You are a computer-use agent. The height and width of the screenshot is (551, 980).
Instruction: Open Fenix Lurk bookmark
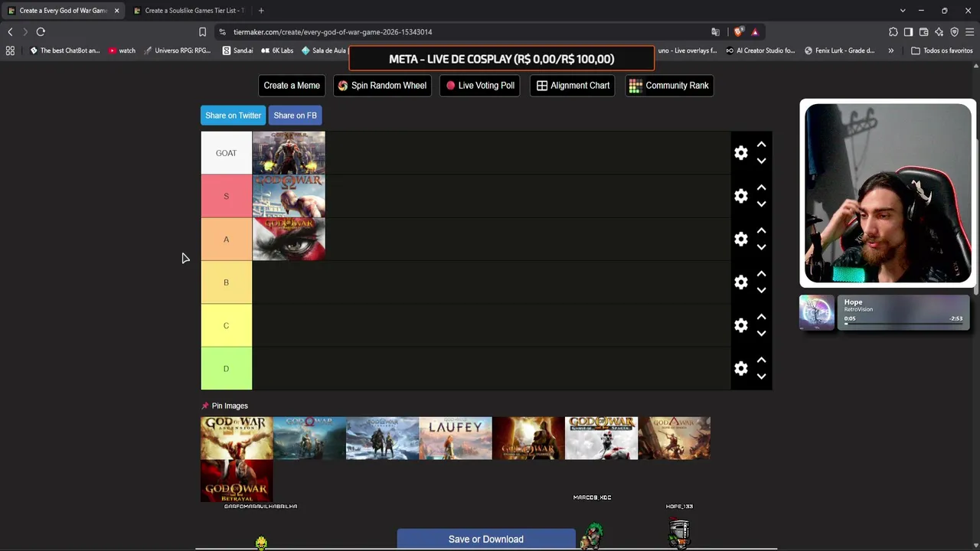pyautogui.click(x=839, y=51)
